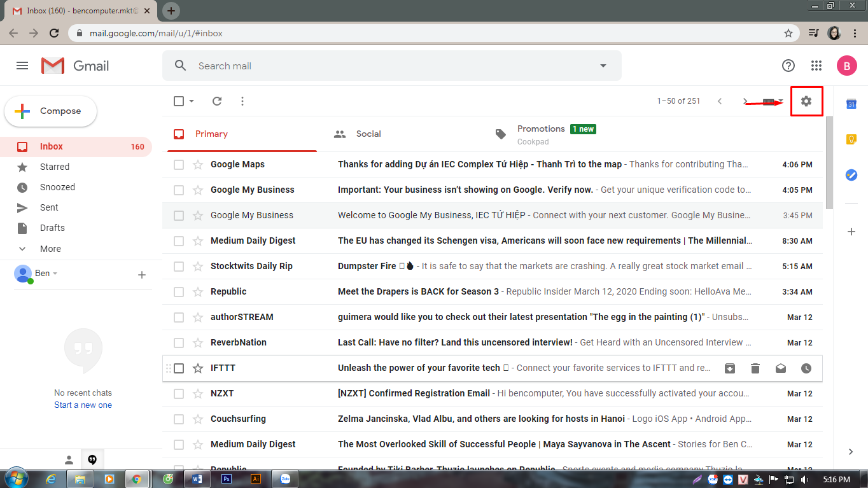The image size is (868, 488).
Task: Select Medium Daily Digest EU visa checkbox
Action: click(x=179, y=241)
